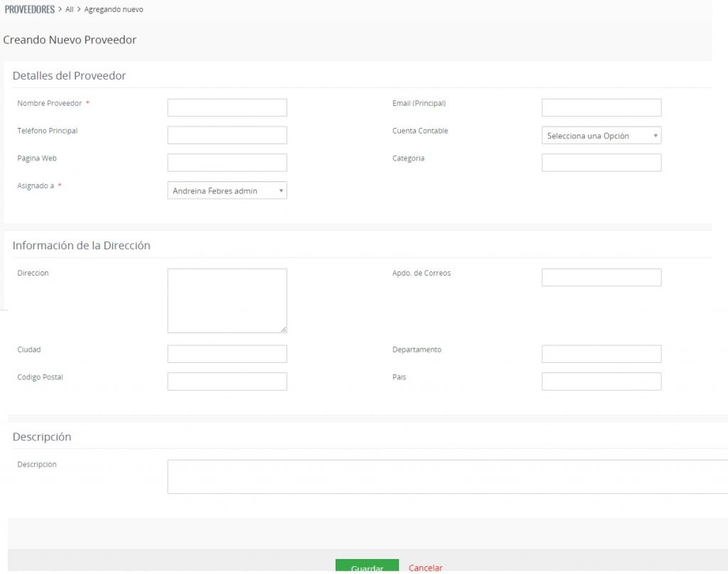Screen dimensions: 728x574
Task: Focus the Nombre Proveedor input field
Action: tap(227, 108)
